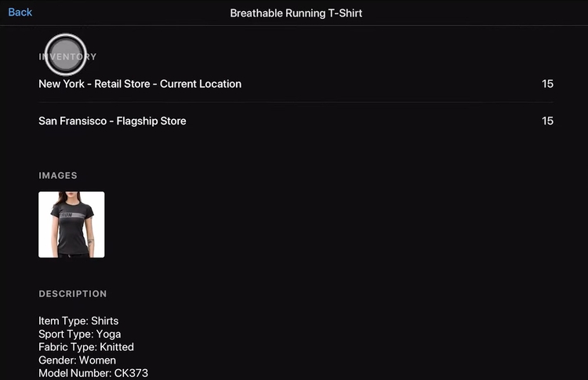Image resolution: width=588 pixels, height=380 pixels.
Task: Click the Model Number: CK373 line
Action: [x=93, y=373]
